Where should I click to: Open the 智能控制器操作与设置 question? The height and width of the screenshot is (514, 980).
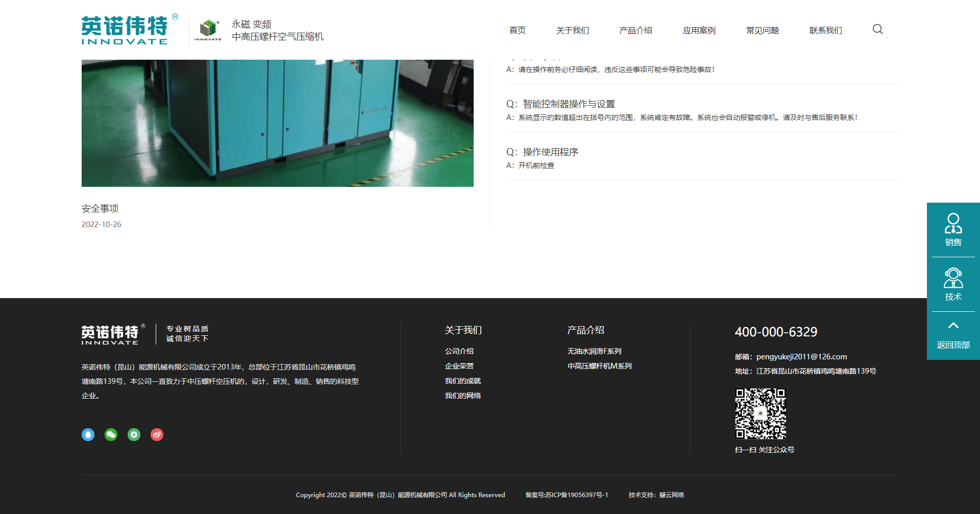click(x=560, y=104)
